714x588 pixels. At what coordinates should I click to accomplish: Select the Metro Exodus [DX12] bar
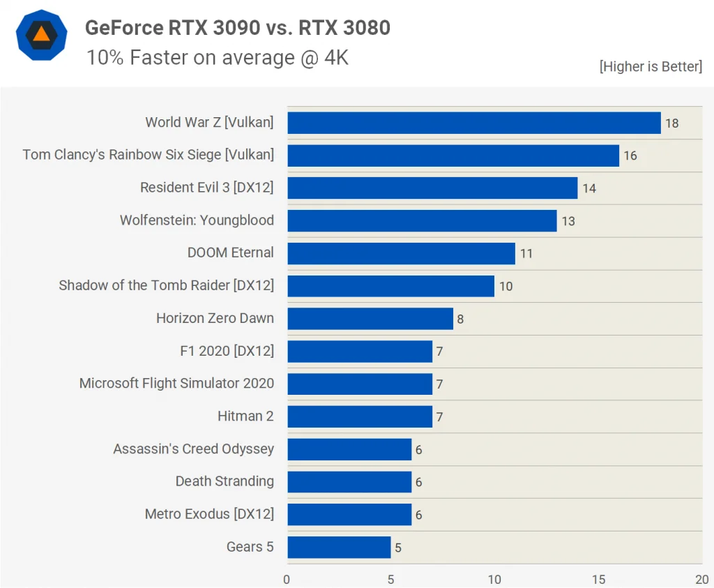(349, 515)
